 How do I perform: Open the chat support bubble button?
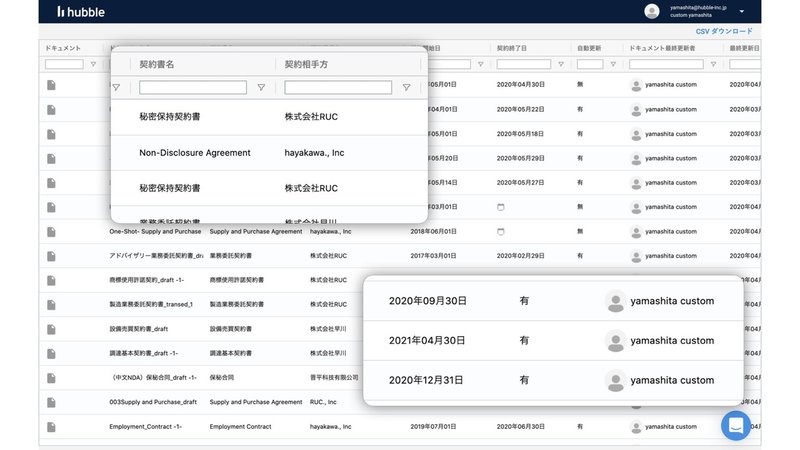(736, 425)
